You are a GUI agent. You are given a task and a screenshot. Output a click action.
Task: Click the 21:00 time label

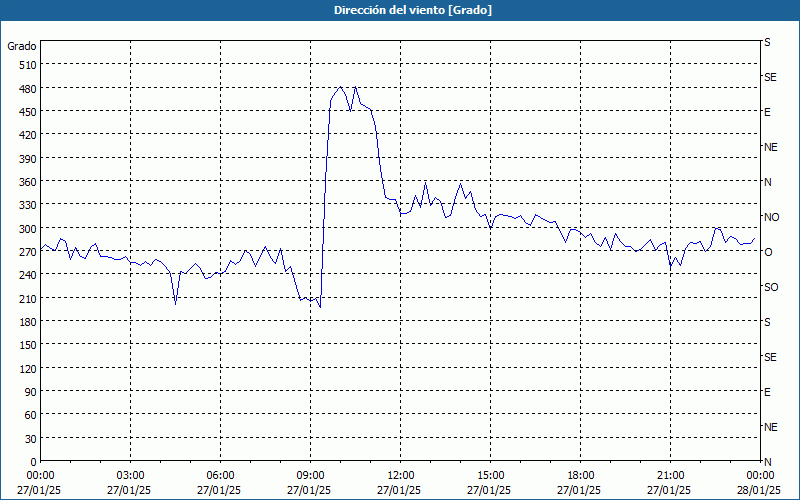(670, 476)
